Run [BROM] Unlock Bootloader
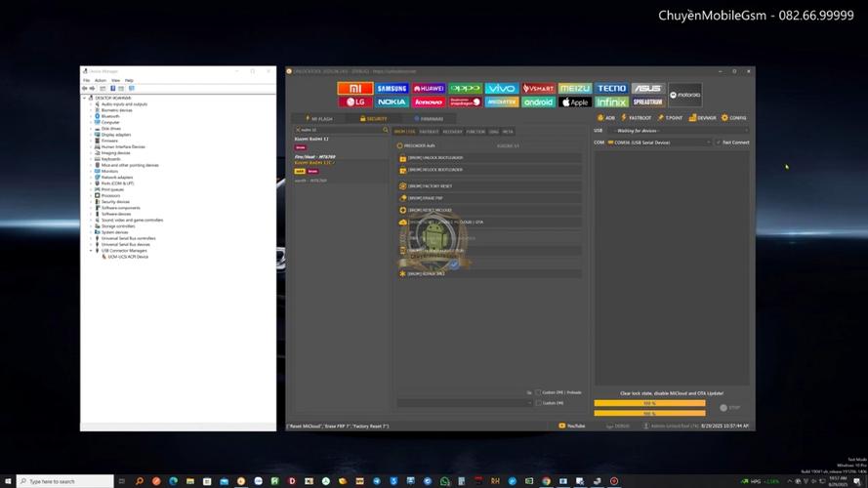The image size is (868, 488). (489, 158)
